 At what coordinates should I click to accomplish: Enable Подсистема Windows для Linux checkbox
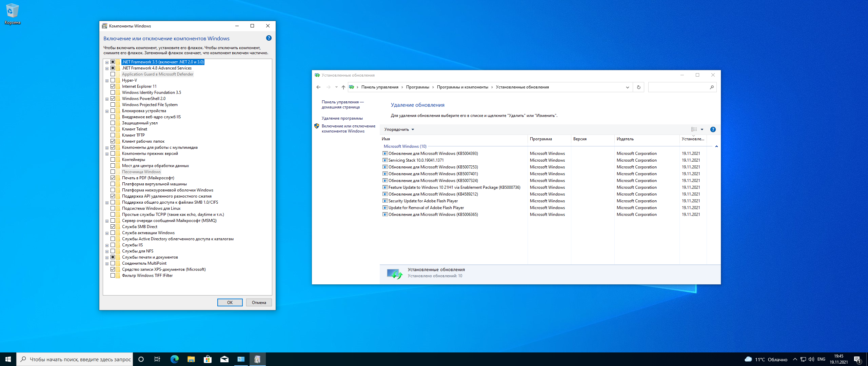pos(113,208)
